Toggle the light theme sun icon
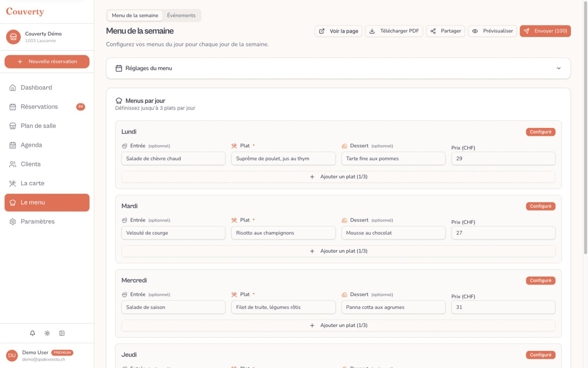The height and width of the screenshot is (368, 588). [x=47, y=333]
